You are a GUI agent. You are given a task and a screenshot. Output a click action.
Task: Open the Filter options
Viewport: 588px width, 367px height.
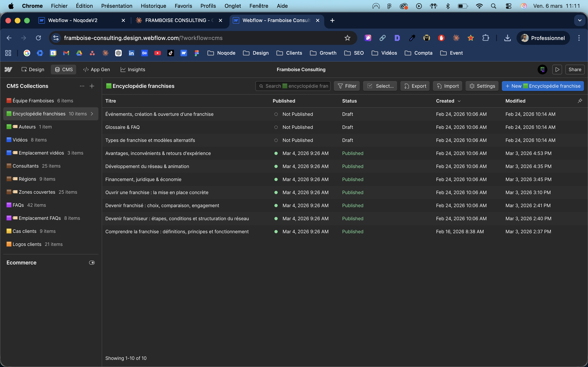346,86
